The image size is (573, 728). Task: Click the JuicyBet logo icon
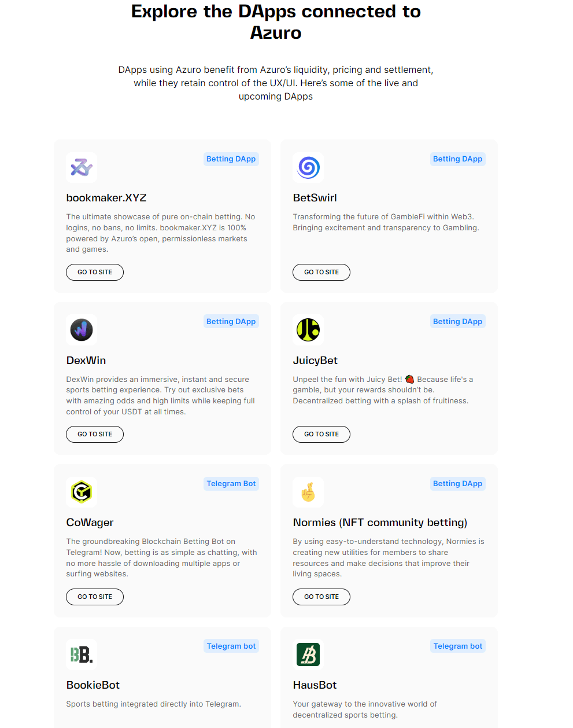click(x=308, y=330)
